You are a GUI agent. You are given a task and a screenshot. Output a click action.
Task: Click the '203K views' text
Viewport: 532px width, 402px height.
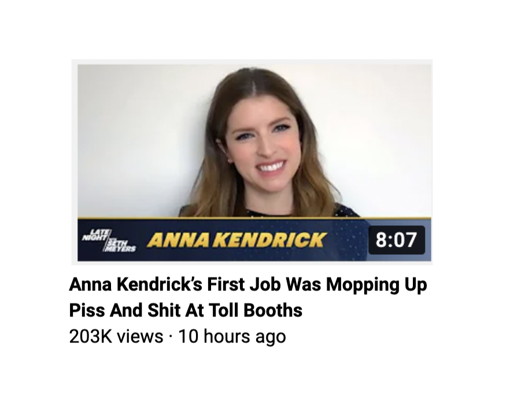pyautogui.click(x=116, y=337)
